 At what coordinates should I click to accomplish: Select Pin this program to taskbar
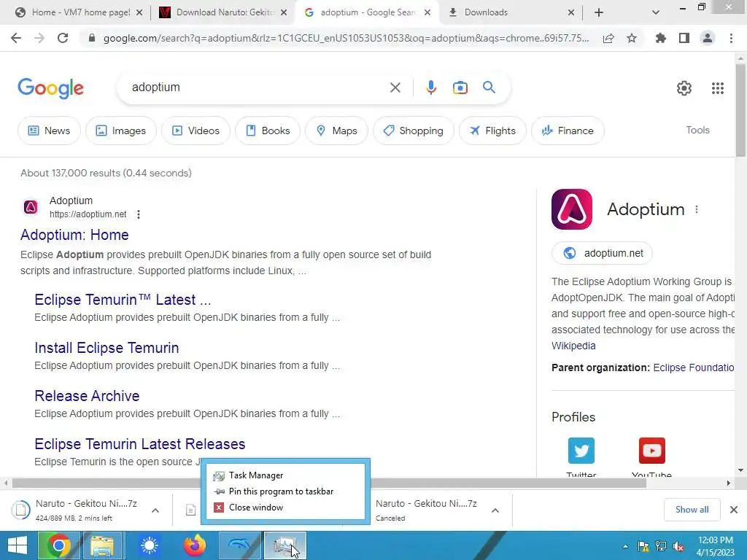click(x=285, y=491)
